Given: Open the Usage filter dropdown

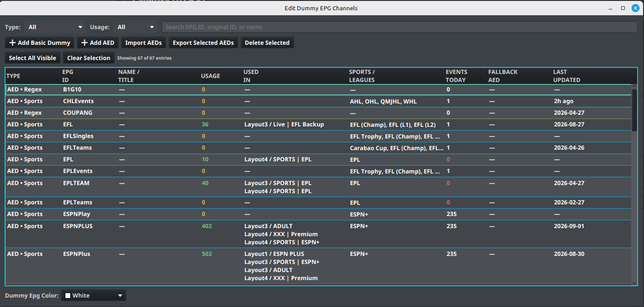Looking at the screenshot, I should [135, 27].
